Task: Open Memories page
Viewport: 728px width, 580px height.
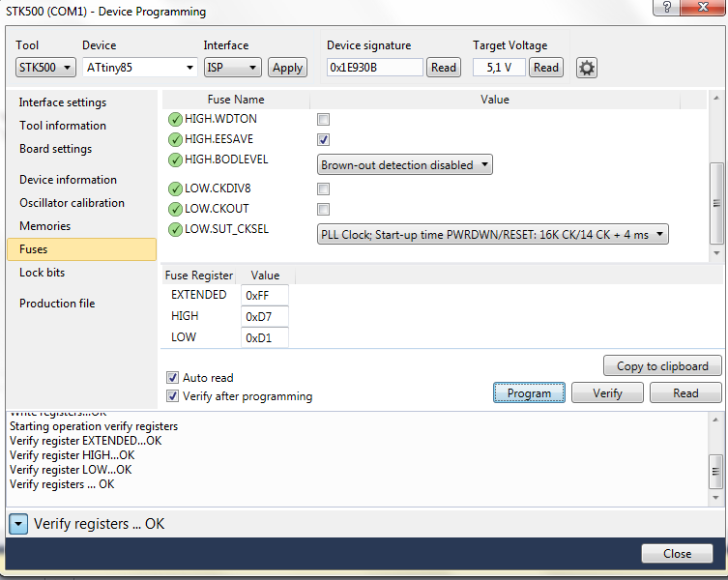Action: [x=45, y=226]
